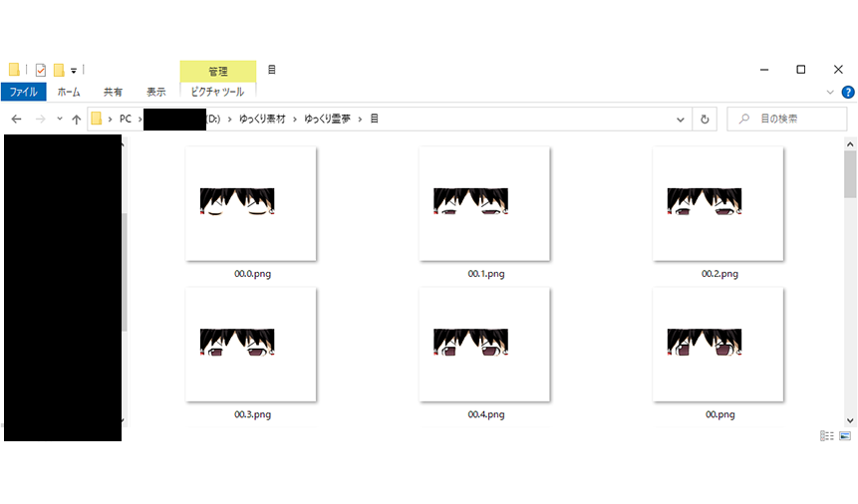Click the 00.1.png file name
Image resolution: width=858 pixels, height=504 pixels.
(x=486, y=274)
